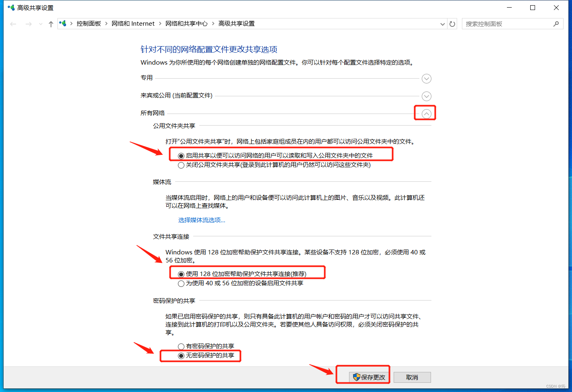The image size is (572, 392).
Task: Click the 公用文件夹共享 section label
Action: (x=174, y=126)
